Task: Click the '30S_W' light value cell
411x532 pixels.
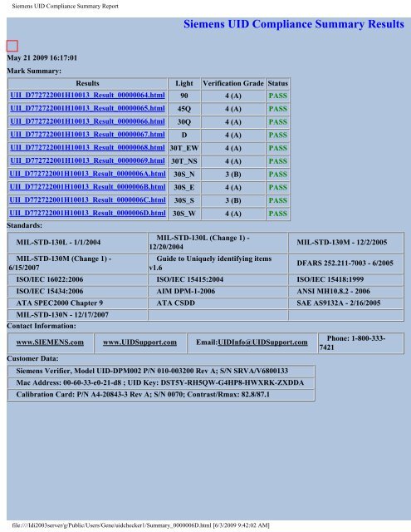Action: [x=184, y=214]
